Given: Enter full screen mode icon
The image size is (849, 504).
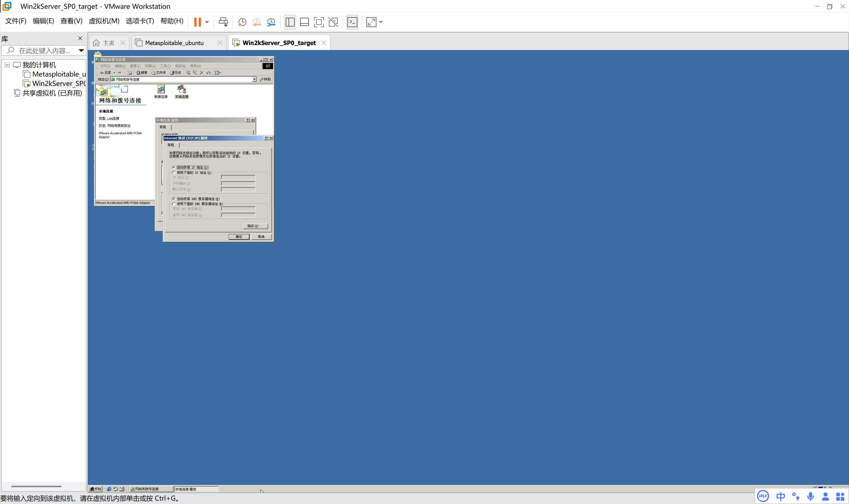Looking at the screenshot, I should coord(319,22).
